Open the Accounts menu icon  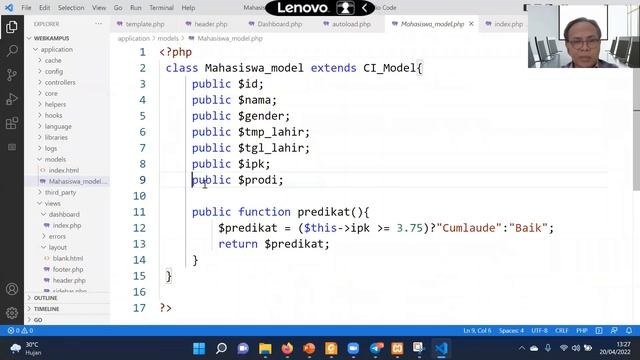pyautogui.click(x=12, y=289)
